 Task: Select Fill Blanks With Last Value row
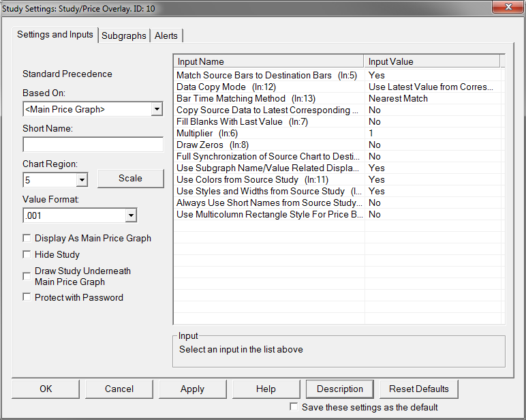(x=339, y=121)
